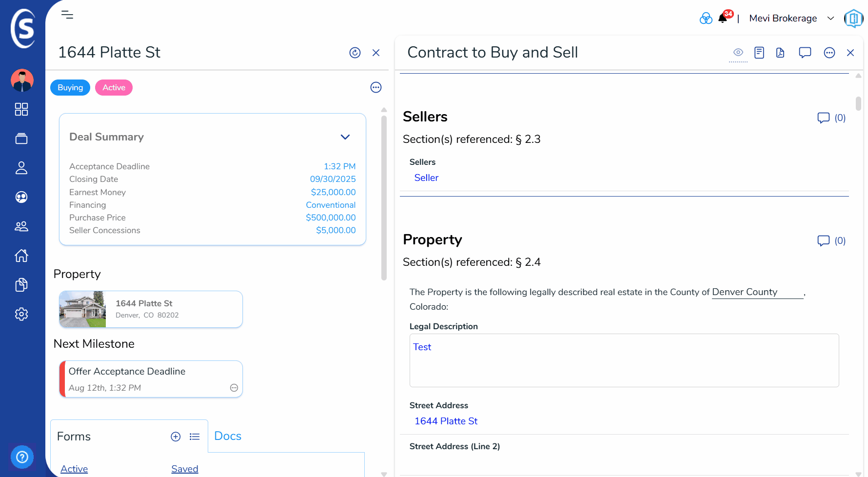
Task: Select the Docs tab
Action: click(x=228, y=436)
